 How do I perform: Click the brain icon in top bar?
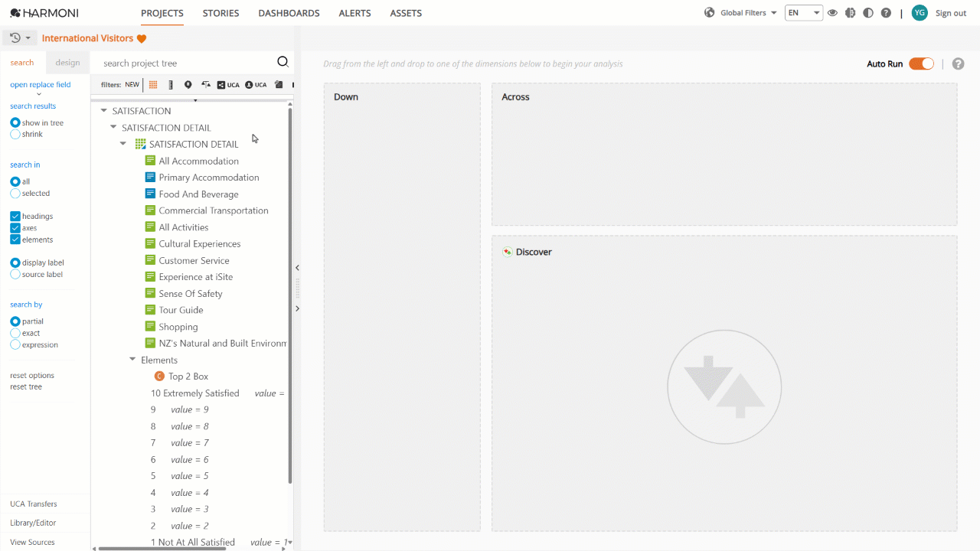click(x=850, y=13)
